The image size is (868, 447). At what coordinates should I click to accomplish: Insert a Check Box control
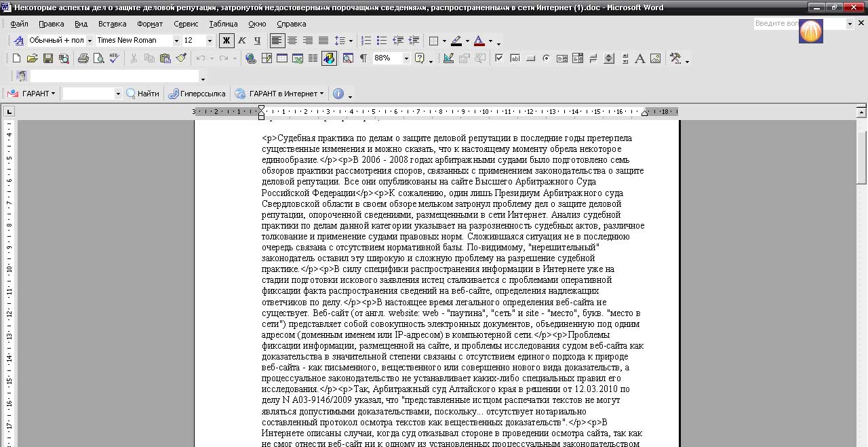tap(499, 58)
